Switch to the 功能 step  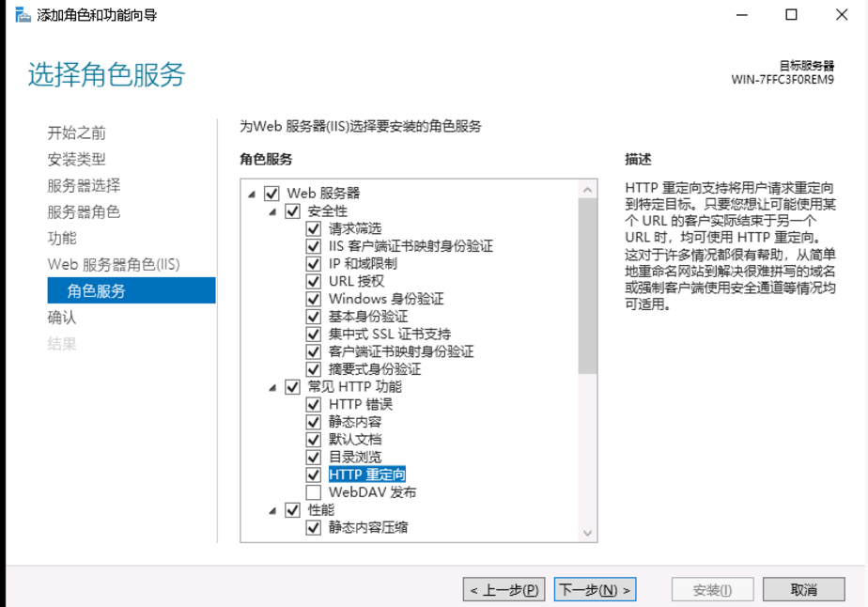(x=62, y=239)
